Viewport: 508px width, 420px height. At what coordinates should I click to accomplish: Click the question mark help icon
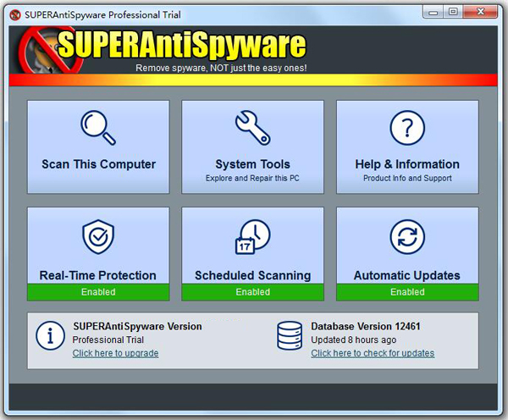pyautogui.click(x=407, y=128)
